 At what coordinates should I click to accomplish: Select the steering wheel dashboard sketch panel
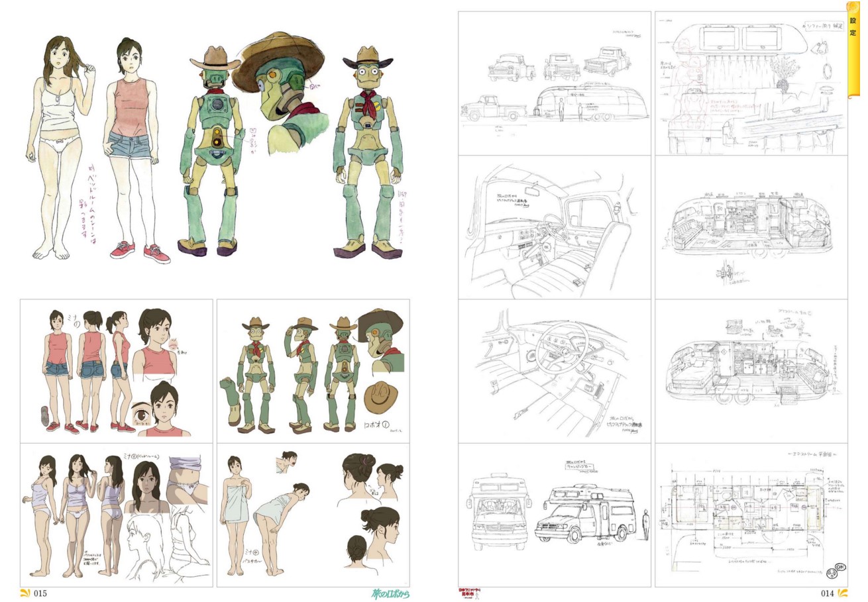click(554, 371)
